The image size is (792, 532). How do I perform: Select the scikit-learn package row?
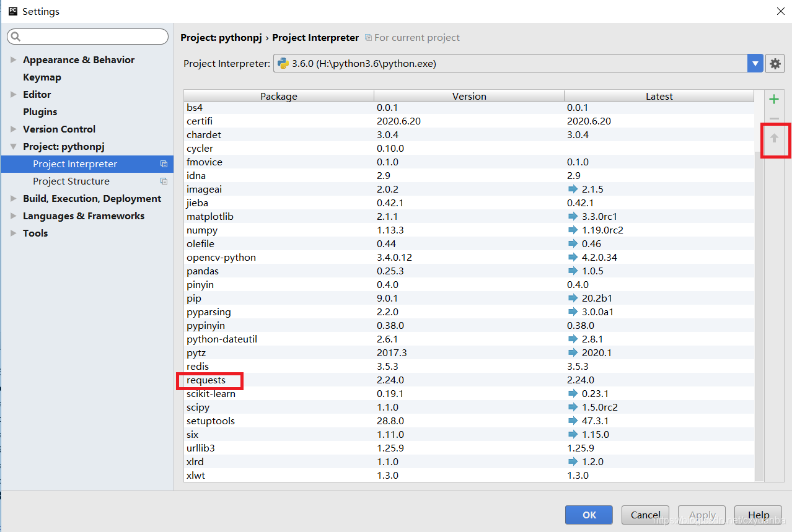pyautogui.click(x=469, y=393)
